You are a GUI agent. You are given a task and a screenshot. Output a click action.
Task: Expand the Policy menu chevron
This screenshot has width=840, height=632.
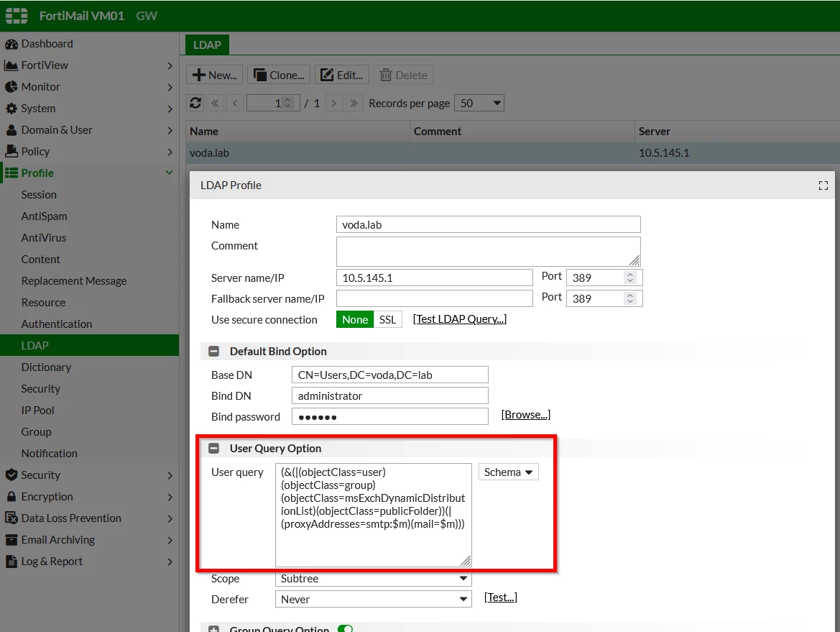170,152
